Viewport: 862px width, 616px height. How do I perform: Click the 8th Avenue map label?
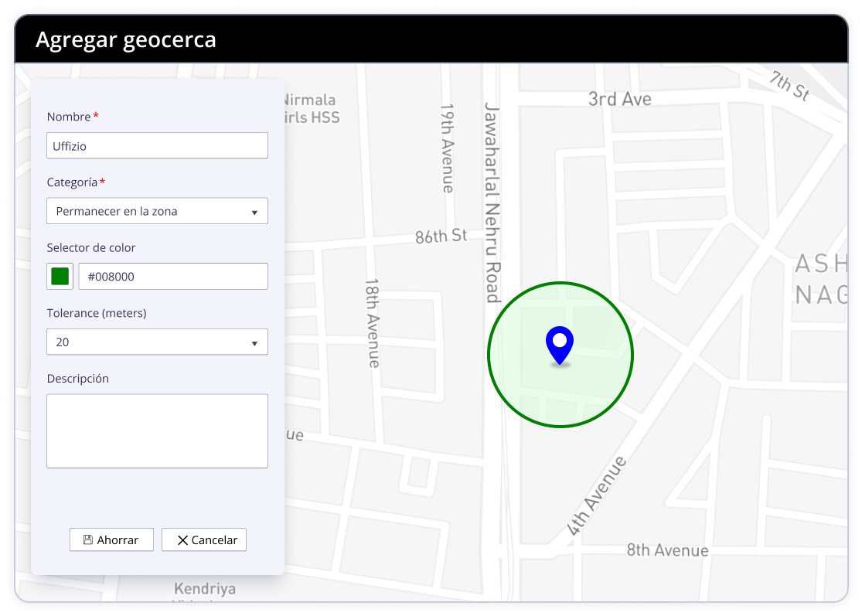click(x=667, y=550)
